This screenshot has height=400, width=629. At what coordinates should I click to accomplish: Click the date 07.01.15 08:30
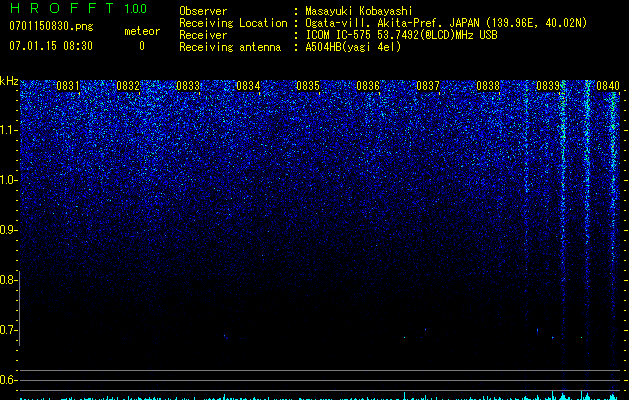(51, 46)
